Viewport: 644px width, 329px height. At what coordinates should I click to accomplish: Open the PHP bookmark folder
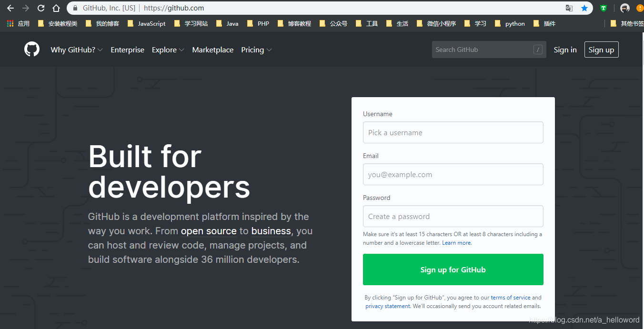point(258,23)
